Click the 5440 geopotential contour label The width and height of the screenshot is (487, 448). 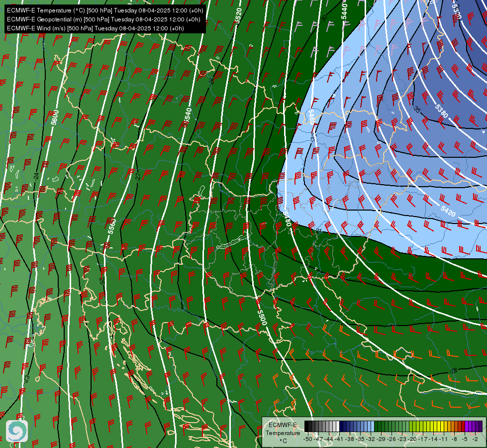344,11
